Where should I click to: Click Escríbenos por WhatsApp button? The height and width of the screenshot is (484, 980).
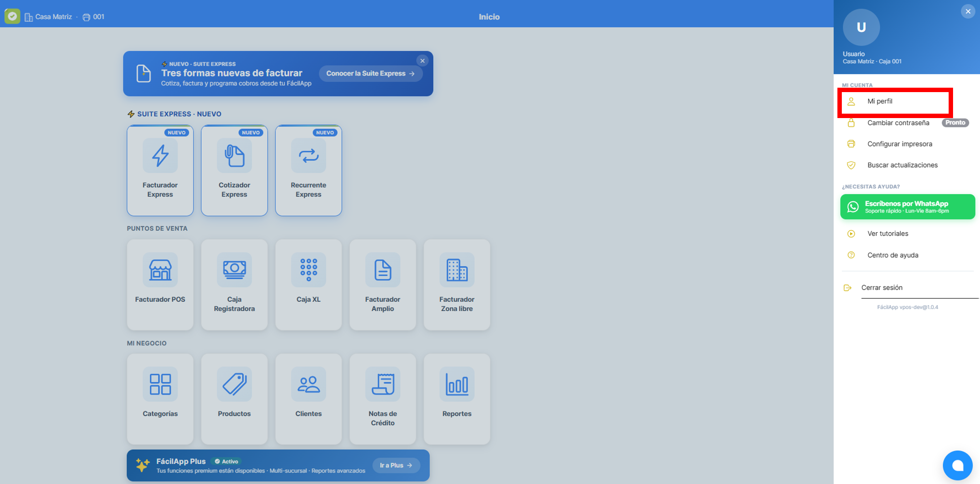(907, 207)
